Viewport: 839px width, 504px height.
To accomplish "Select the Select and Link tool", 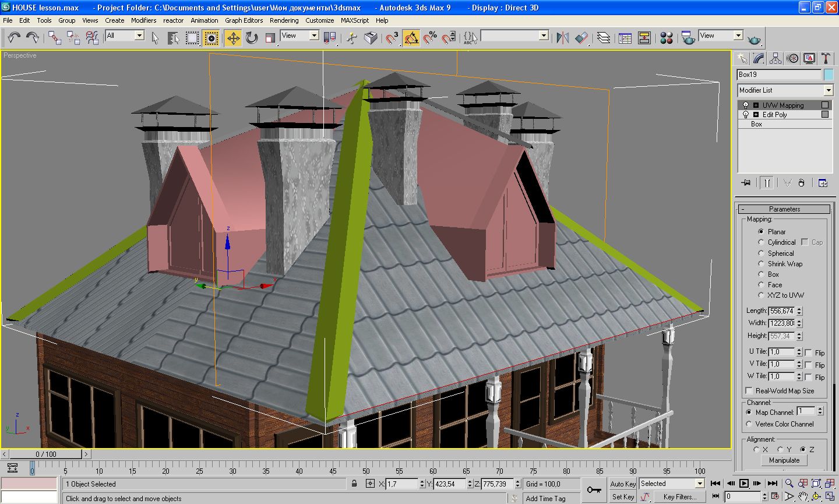I will tap(55, 38).
